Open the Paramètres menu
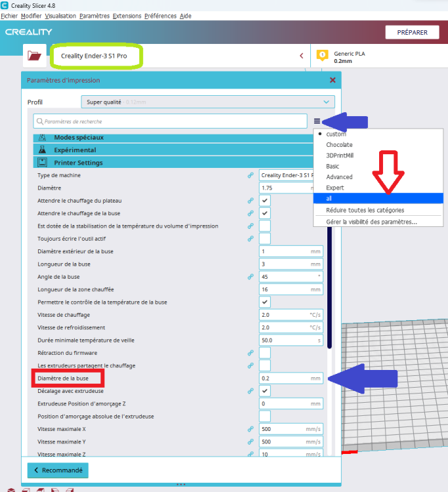This screenshot has height=492, width=448. click(x=94, y=16)
